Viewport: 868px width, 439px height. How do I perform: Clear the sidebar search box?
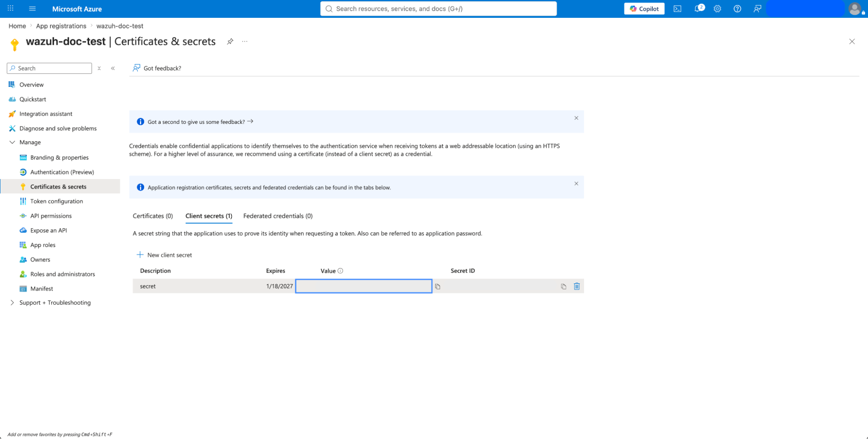[99, 68]
